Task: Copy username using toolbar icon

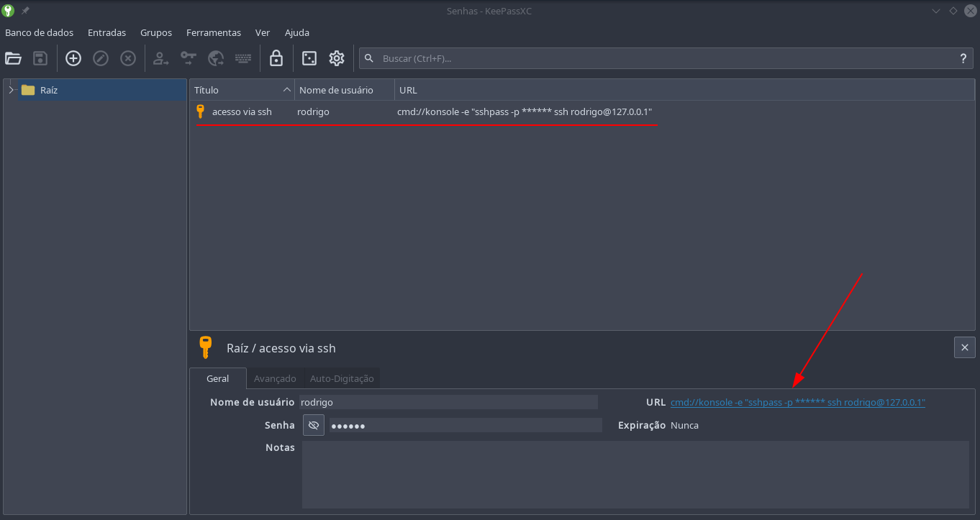Action: click(160, 58)
